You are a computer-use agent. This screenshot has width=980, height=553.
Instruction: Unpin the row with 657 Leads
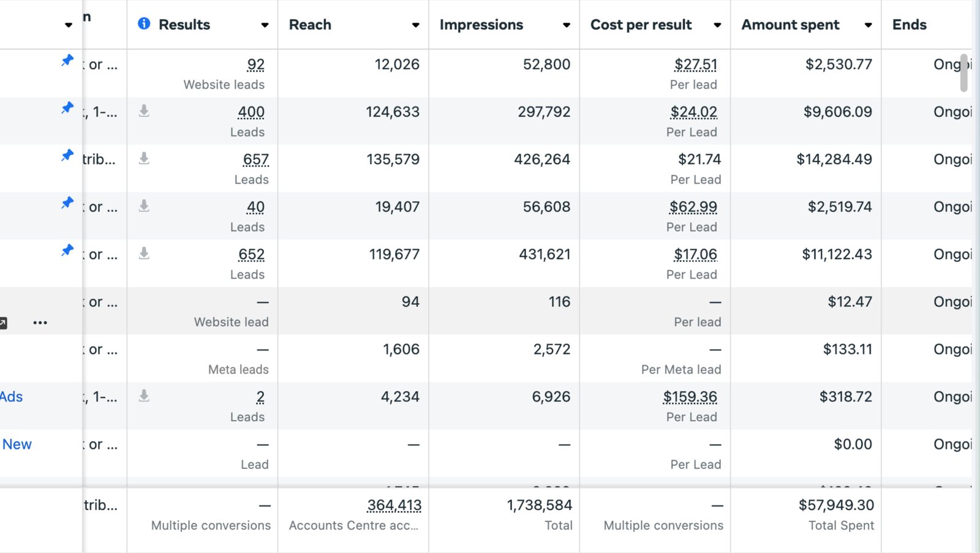(x=67, y=155)
